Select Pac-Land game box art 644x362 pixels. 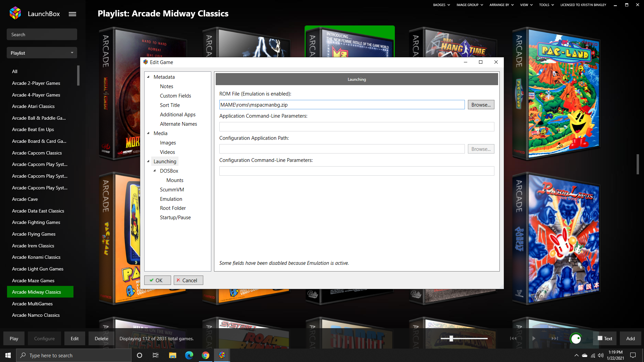[556, 94]
